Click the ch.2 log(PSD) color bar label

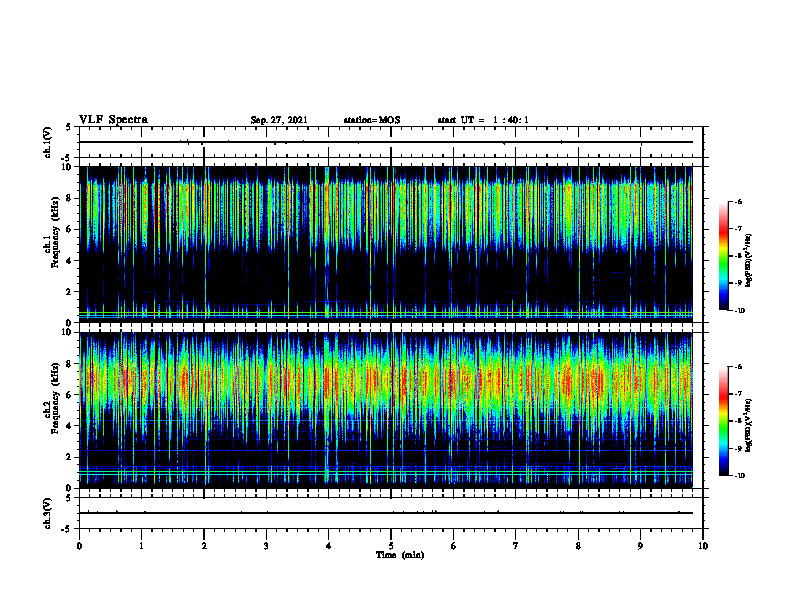pyautogui.click(x=748, y=425)
